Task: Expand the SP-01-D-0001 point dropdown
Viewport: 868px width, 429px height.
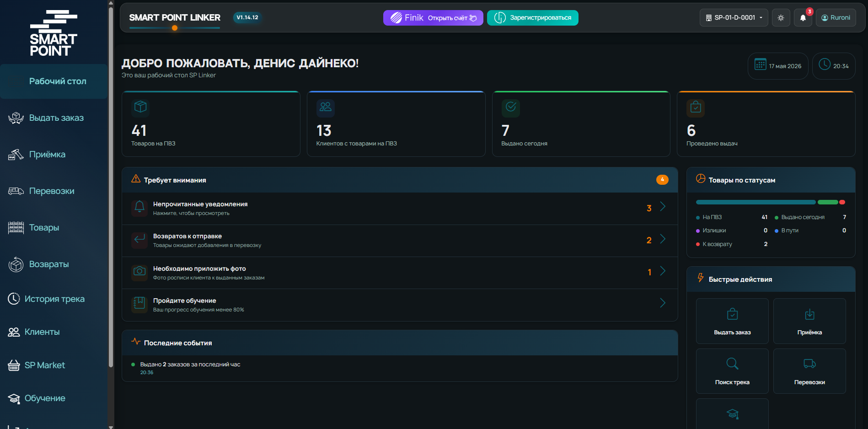Action: pyautogui.click(x=734, y=18)
